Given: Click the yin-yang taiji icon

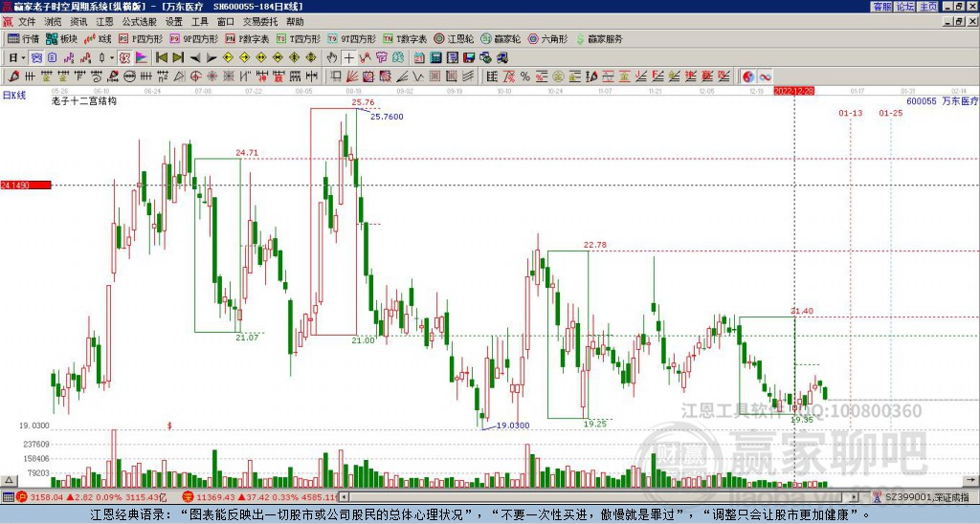Looking at the screenshot, I should 748,76.
